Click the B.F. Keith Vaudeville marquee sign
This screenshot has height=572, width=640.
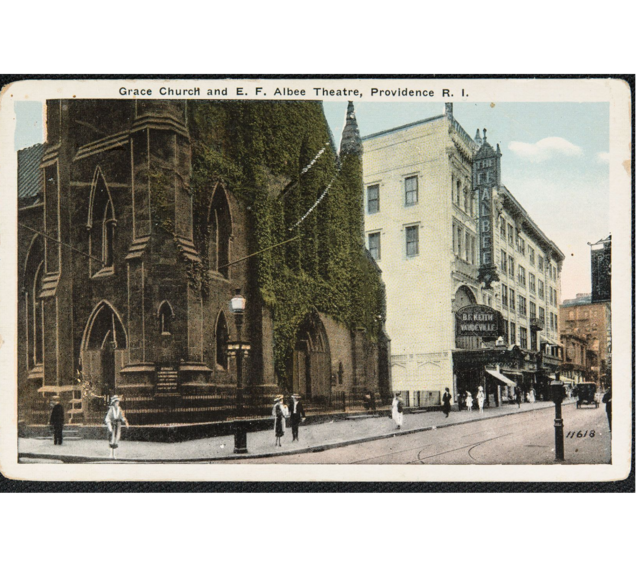(x=478, y=321)
